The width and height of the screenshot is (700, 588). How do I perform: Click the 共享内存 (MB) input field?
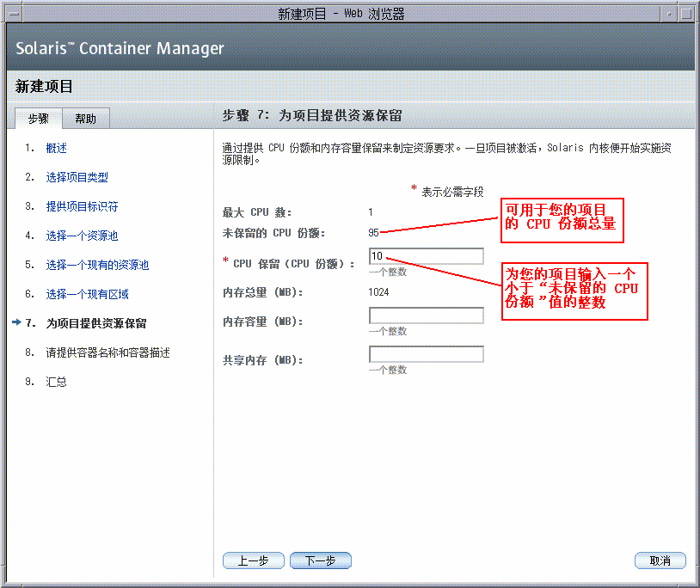pyautogui.click(x=427, y=354)
